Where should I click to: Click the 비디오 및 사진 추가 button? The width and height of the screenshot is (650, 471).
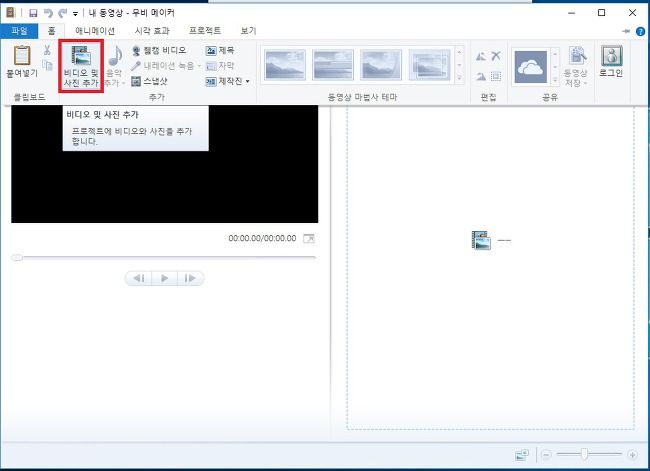81,66
